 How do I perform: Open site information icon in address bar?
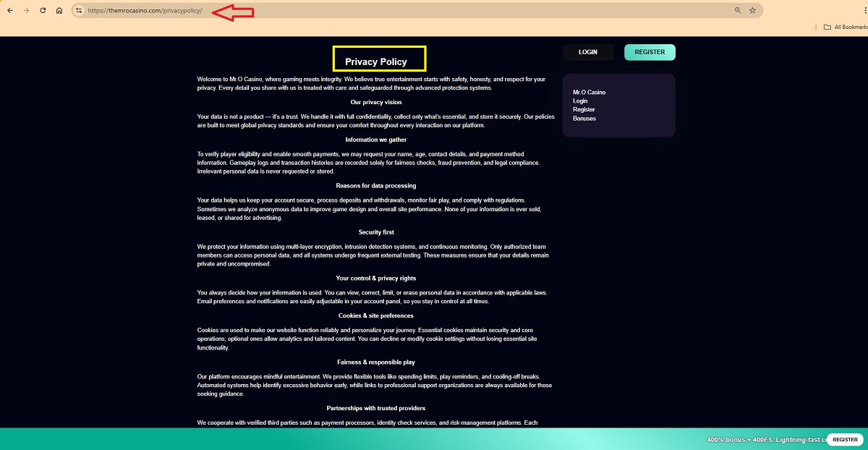80,11
